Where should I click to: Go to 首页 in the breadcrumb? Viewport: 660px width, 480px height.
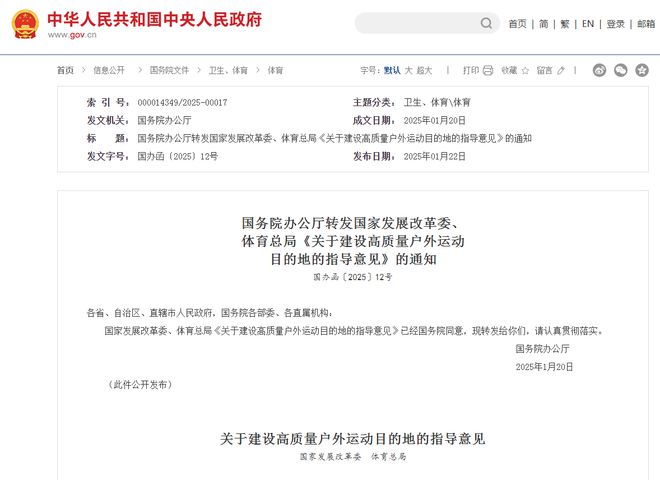coord(65,70)
